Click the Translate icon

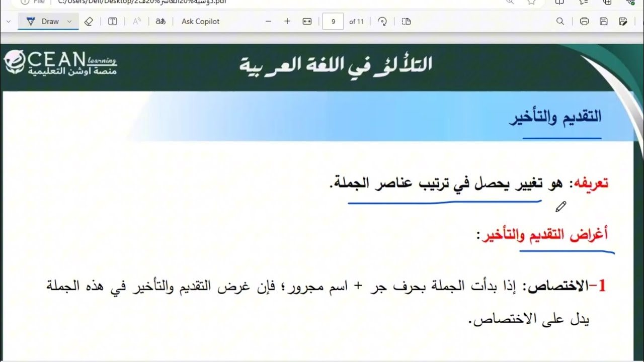160,21
